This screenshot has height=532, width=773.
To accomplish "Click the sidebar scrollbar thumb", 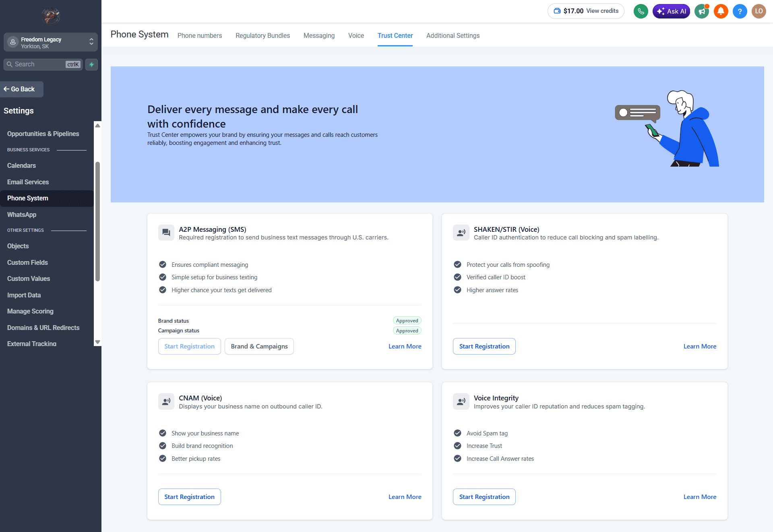I will [x=97, y=221].
